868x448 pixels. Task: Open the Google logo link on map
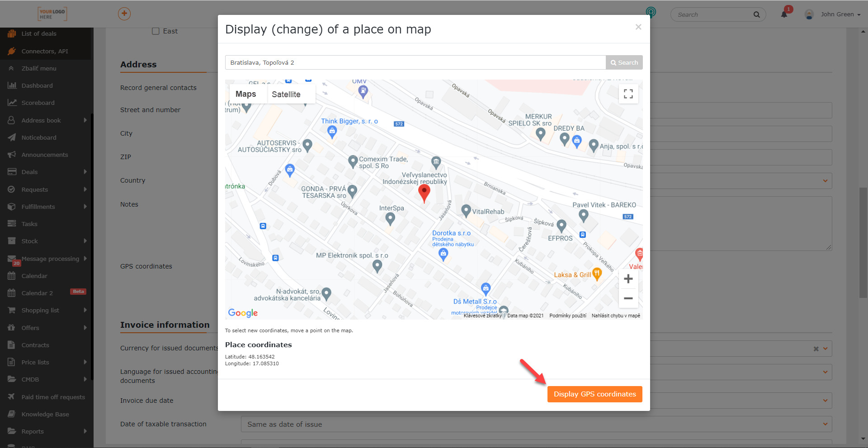[x=243, y=313]
